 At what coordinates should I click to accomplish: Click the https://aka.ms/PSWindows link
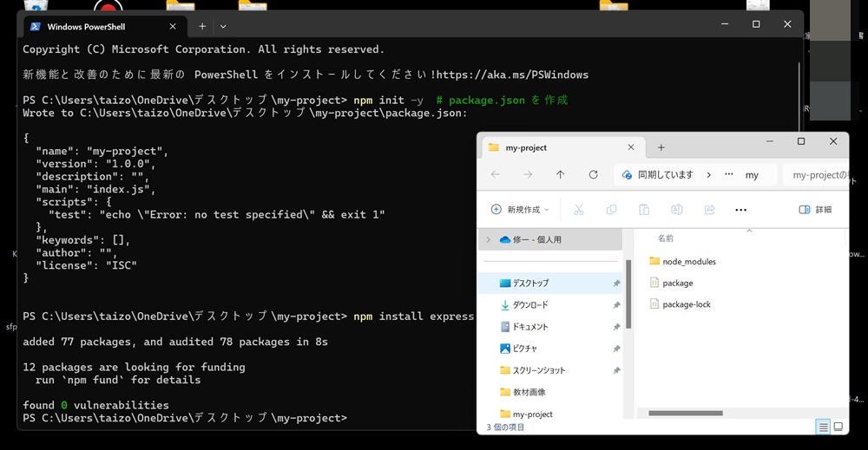point(512,75)
